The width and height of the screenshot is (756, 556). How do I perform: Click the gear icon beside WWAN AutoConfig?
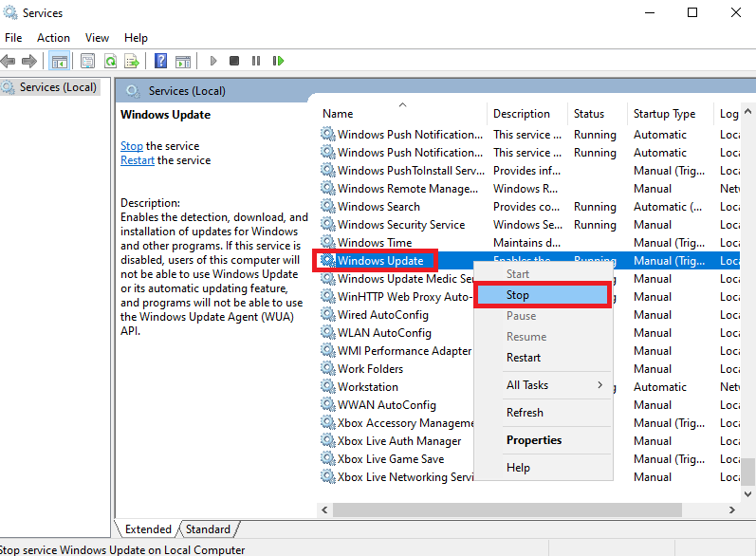pos(328,405)
